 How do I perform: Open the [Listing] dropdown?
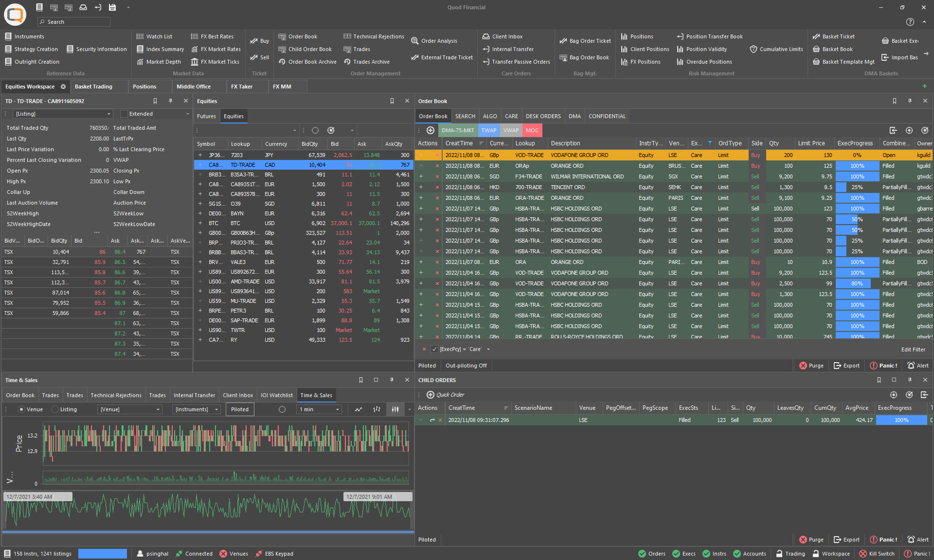(63, 114)
